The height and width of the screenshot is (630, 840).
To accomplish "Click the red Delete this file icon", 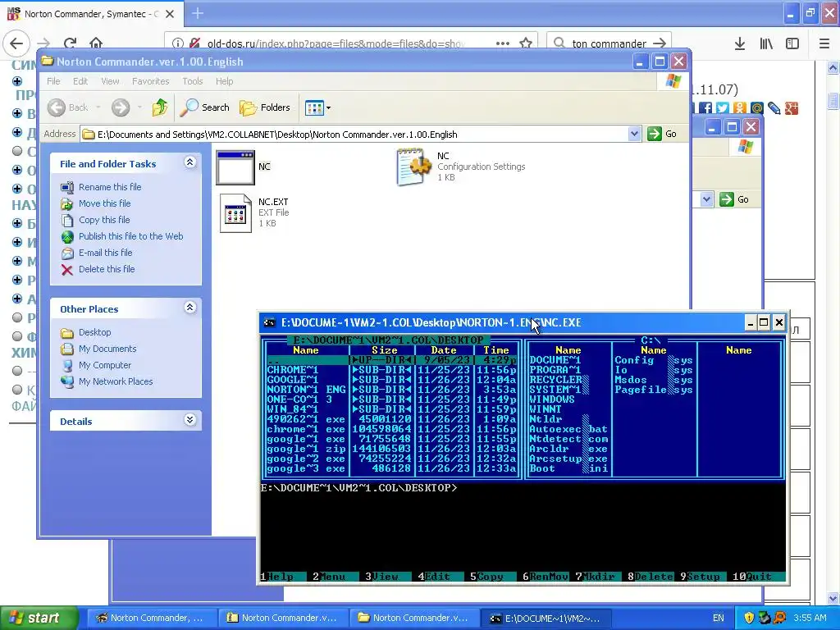I will pyautogui.click(x=67, y=269).
